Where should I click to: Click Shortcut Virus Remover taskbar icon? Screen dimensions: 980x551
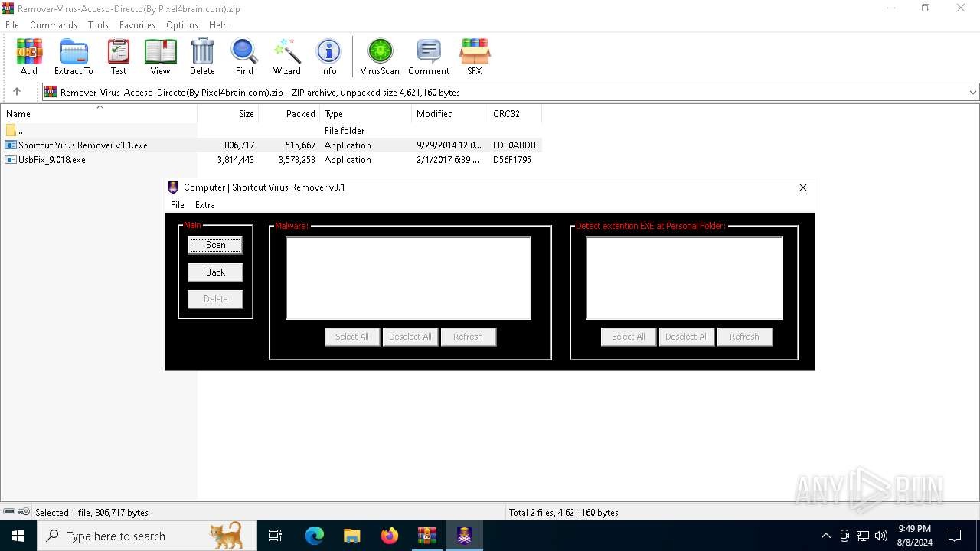[x=465, y=536]
